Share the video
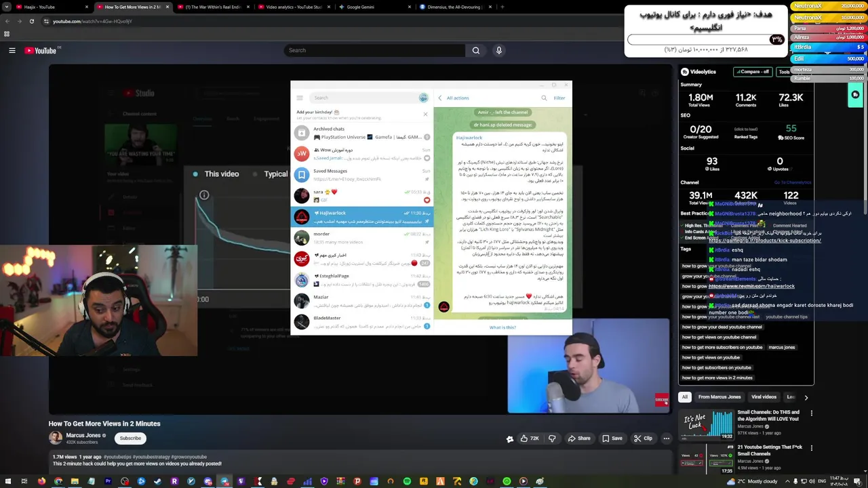The image size is (868, 488). tap(578, 439)
